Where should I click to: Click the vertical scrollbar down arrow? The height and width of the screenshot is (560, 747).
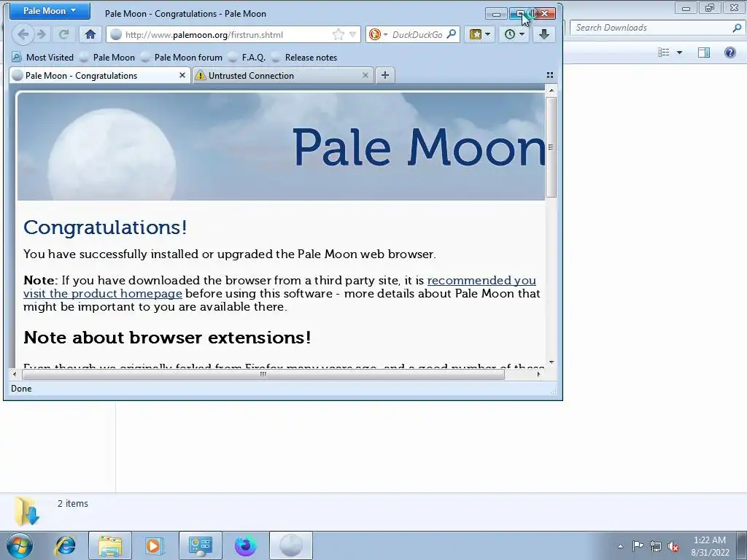click(551, 362)
